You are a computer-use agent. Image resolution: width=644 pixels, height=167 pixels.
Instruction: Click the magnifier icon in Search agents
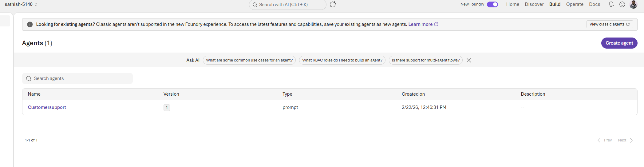pos(29,79)
